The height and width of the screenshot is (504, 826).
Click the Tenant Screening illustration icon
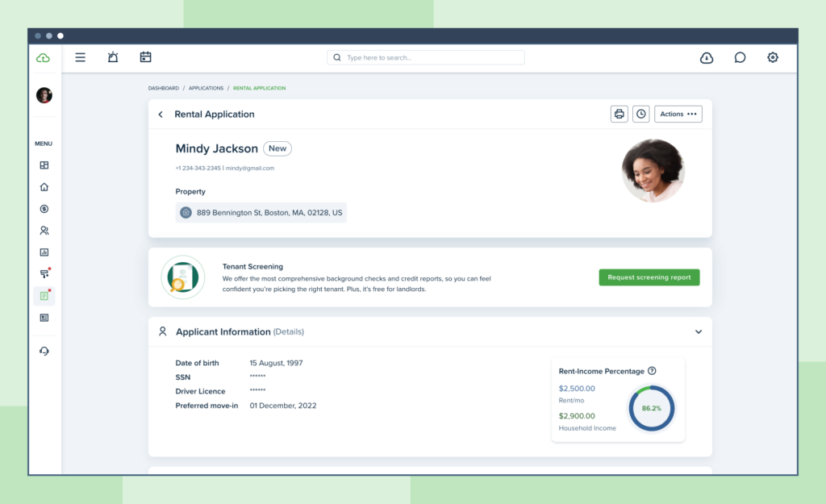pyautogui.click(x=183, y=277)
